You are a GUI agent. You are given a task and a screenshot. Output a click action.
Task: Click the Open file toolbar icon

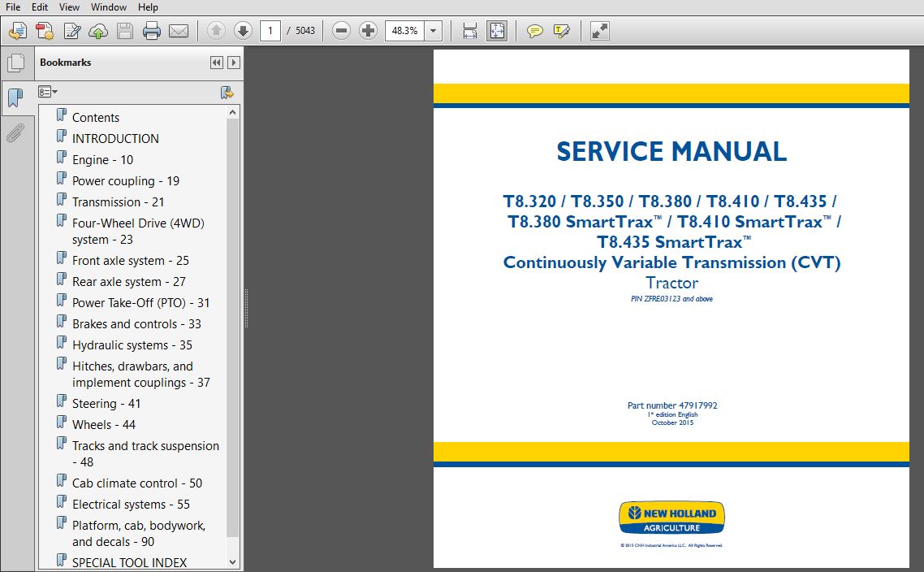click(18, 31)
